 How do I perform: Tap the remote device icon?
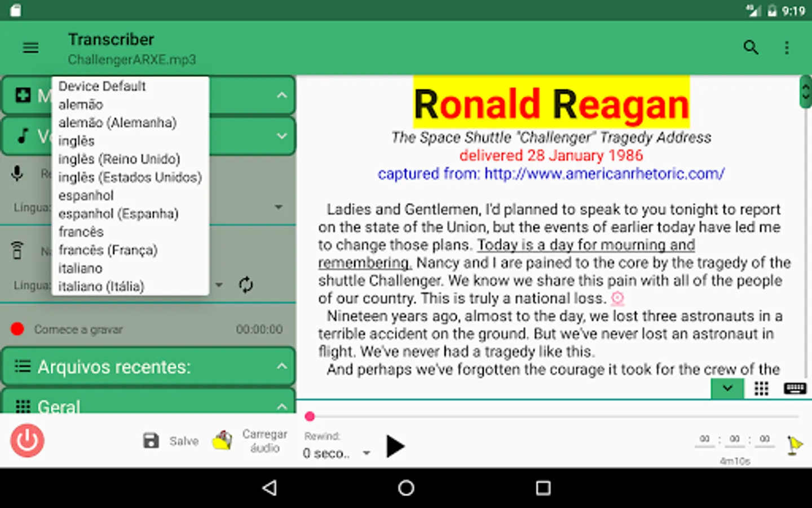tap(17, 249)
